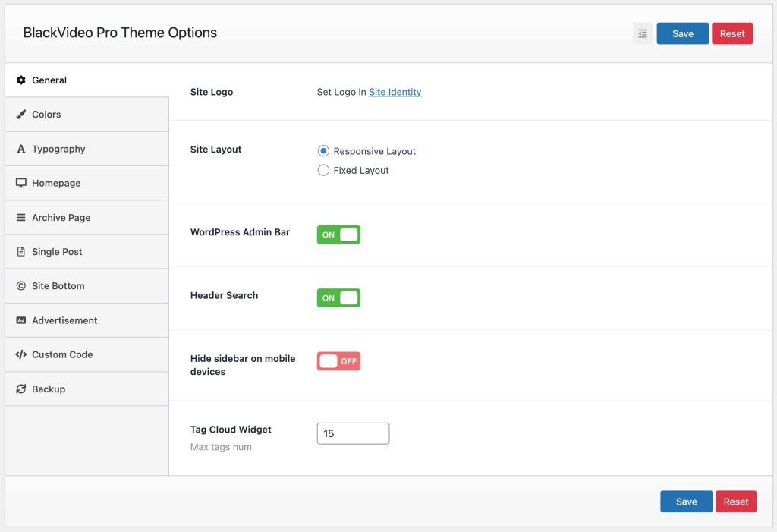This screenshot has width=777, height=532.
Task: Click the monitor icon beside Homepage
Action: pyautogui.click(x=20, y=183)
